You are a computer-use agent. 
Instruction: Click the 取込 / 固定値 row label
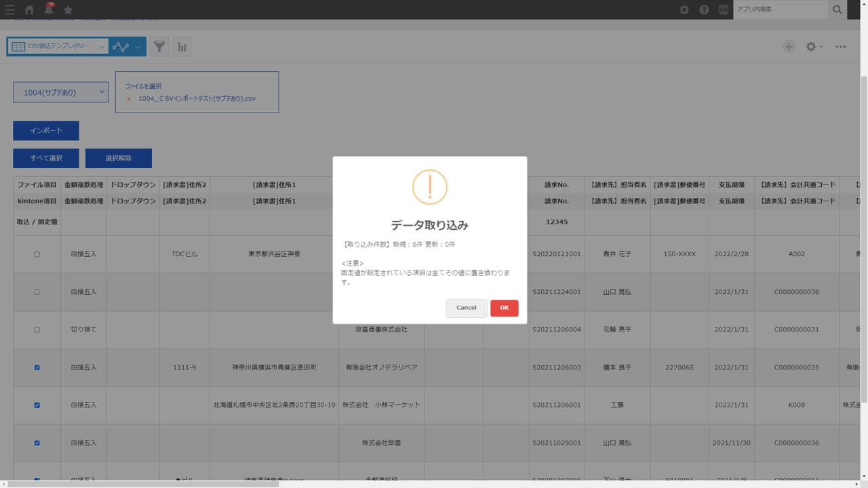pyautogui.click(x=37, y=222)
